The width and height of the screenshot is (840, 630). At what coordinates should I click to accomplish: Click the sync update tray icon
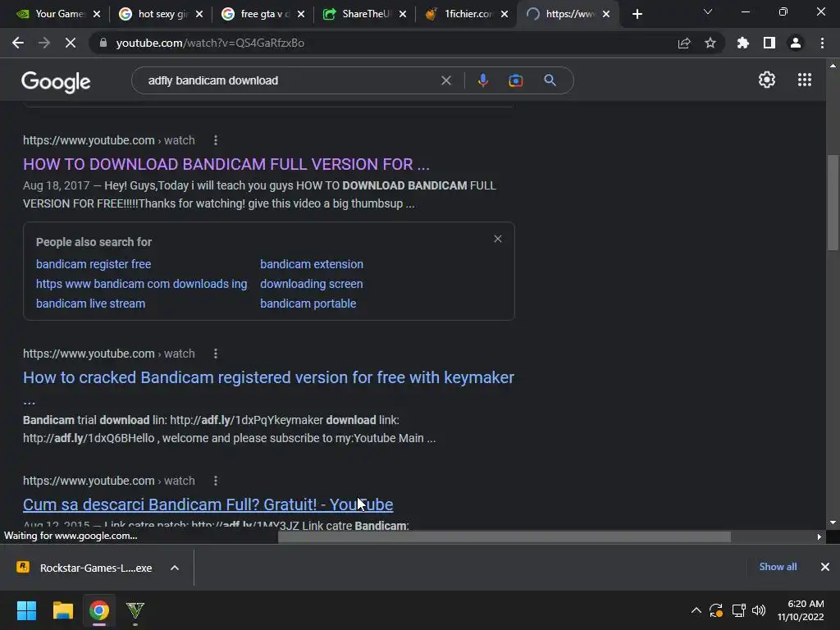pos(716,610)
